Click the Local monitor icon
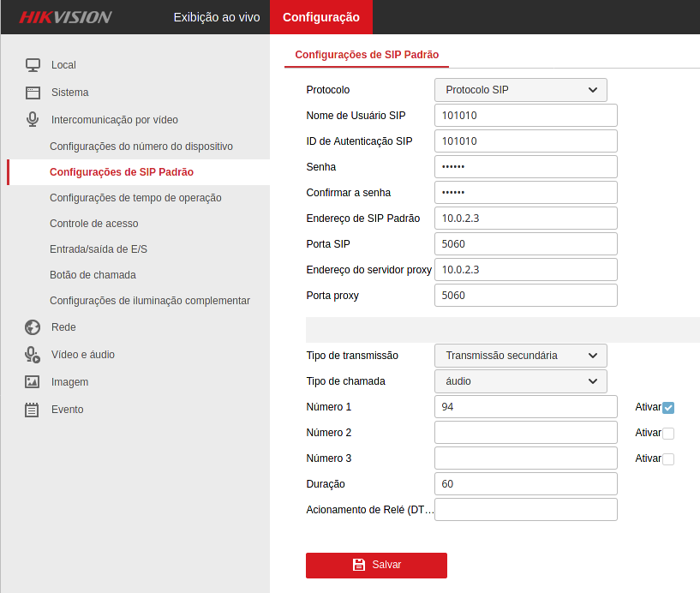 (33, 65)
